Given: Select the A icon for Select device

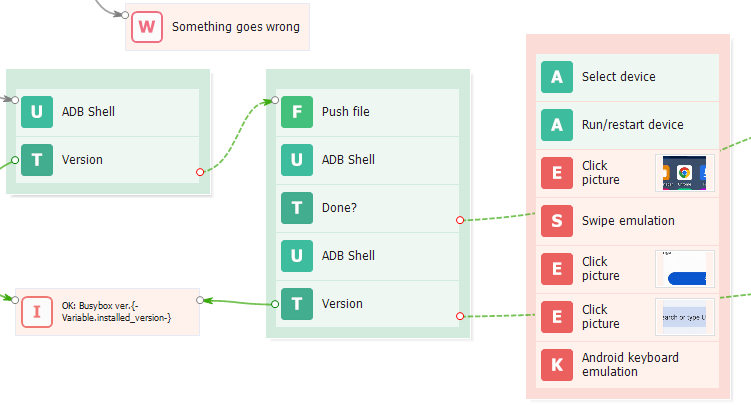Looking at the screenshot, I should pos(556,77).
